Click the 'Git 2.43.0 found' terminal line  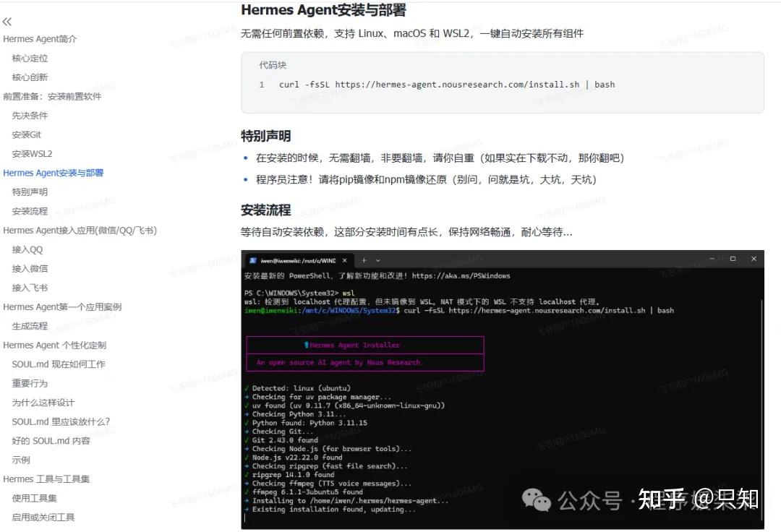point(284,440)
